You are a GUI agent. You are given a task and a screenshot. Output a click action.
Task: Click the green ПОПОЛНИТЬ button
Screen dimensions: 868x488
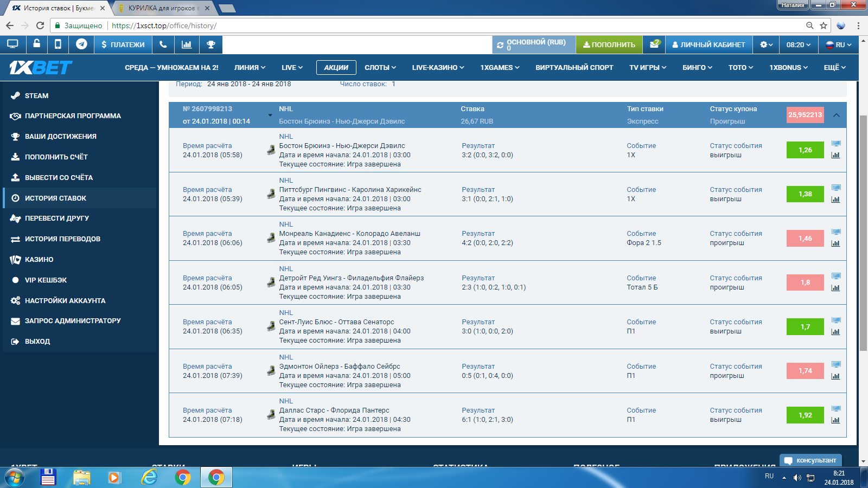(x=609, y=44)
